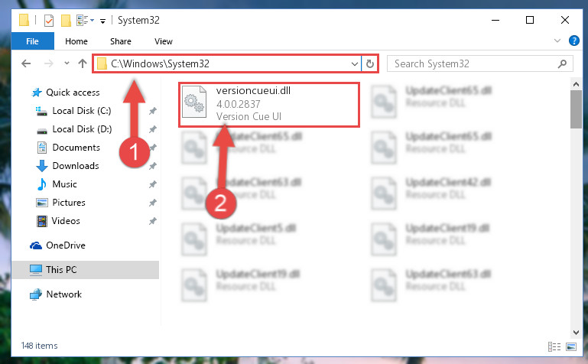Click the Back navigation arrow
The height and width of the screenshot is (364, 588).
(x=26, y=63)
